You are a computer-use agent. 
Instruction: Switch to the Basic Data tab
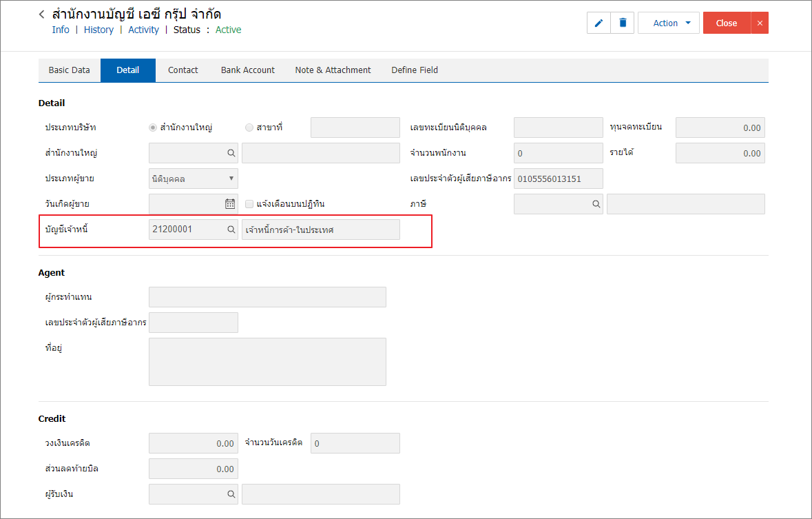[70, 70]
